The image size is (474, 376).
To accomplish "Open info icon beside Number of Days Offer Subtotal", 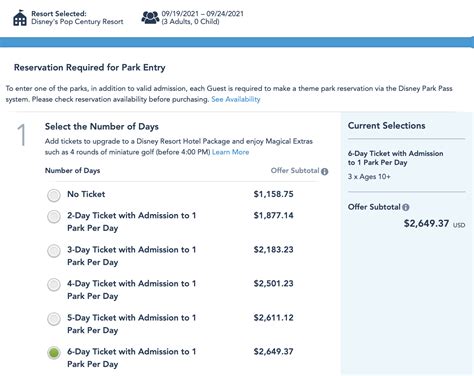I will click(x=325, y=171).
